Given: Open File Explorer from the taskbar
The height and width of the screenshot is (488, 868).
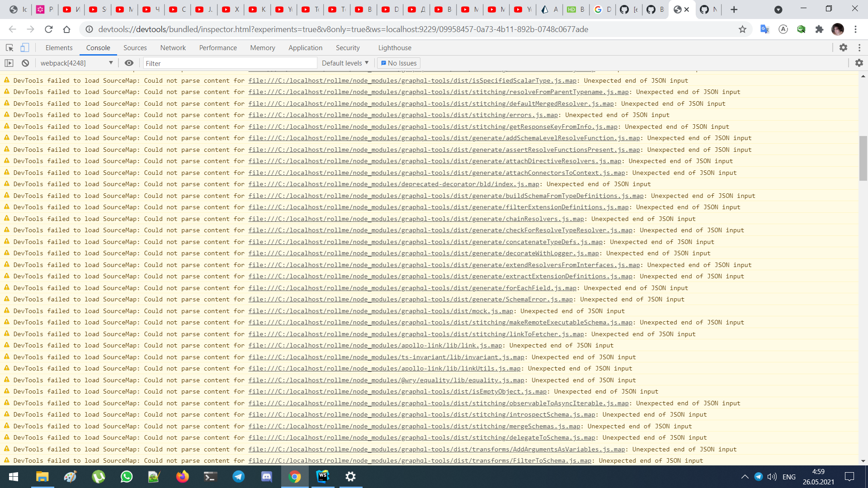Looking at the screenshot, I should point(42,477).
